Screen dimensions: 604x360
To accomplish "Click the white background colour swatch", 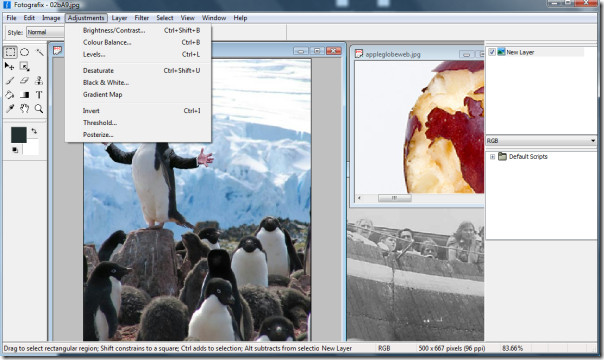I will pyautogui.click(x=32, y=148).
